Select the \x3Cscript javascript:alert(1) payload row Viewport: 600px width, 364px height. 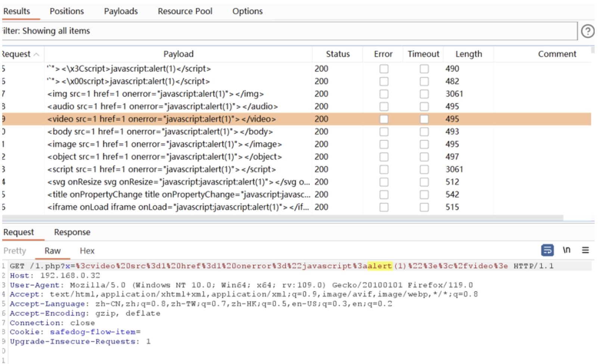pyautogui.click(x=296, y=69)
